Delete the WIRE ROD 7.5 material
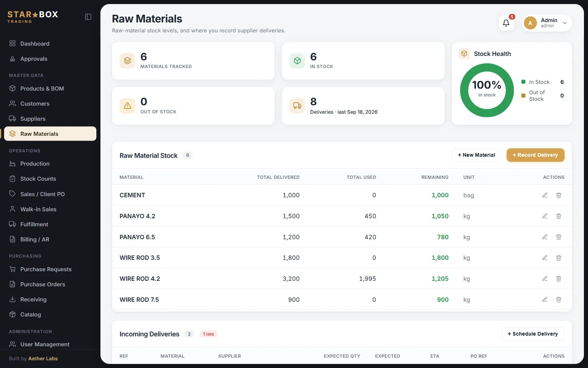The height and width of the screenshot is (368, 588). click(559, 300)
